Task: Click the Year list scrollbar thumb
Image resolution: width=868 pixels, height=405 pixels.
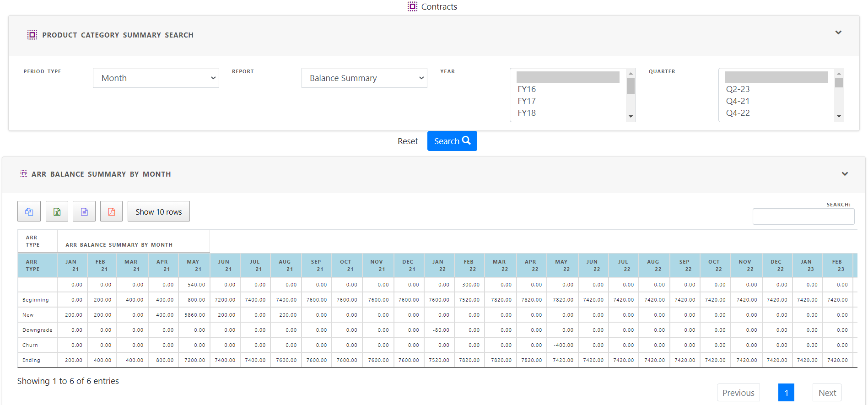Action: 631,86
